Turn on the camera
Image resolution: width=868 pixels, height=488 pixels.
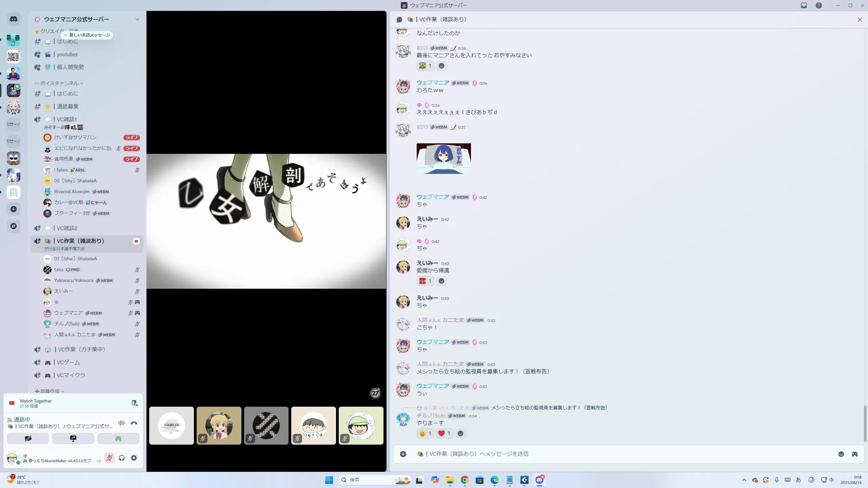[x=28, y=439]
